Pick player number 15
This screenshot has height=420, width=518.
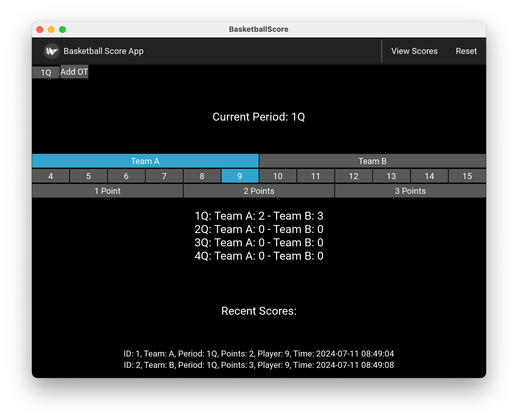[467, 176]
